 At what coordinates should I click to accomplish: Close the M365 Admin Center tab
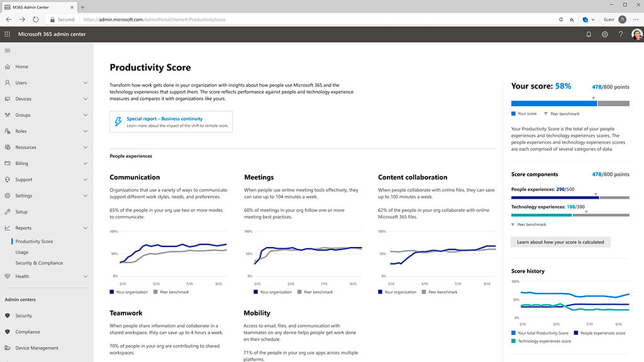tap(72, 7)
